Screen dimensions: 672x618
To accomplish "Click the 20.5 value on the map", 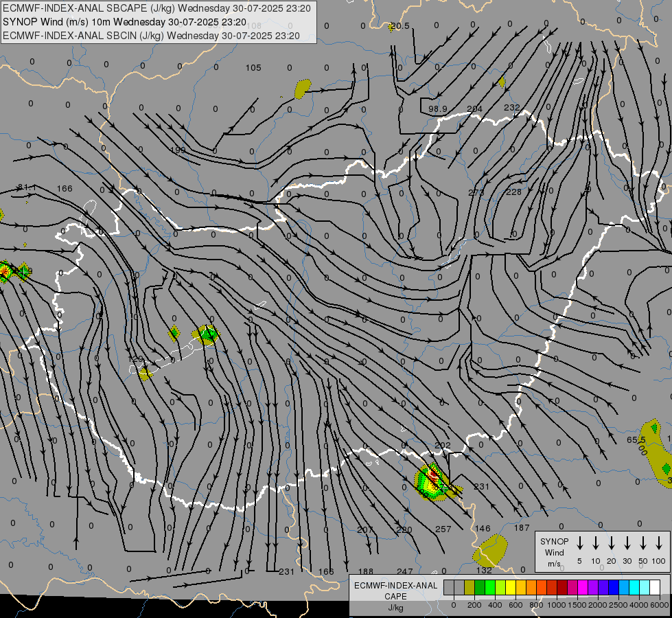I will [x=400, y=25].
